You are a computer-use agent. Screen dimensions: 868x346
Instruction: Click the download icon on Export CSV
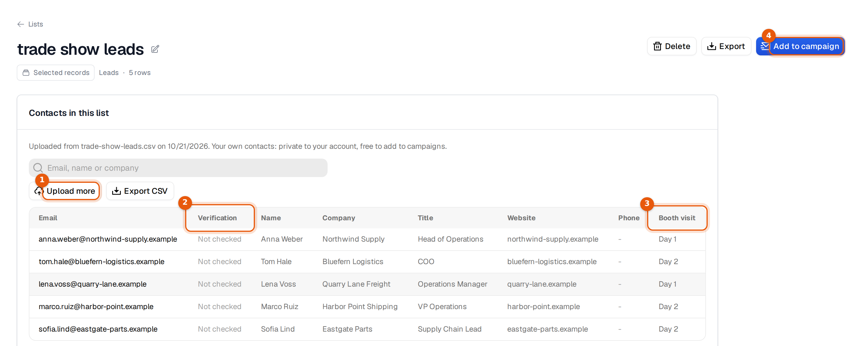pyautogui.click(x=116, y=191)
